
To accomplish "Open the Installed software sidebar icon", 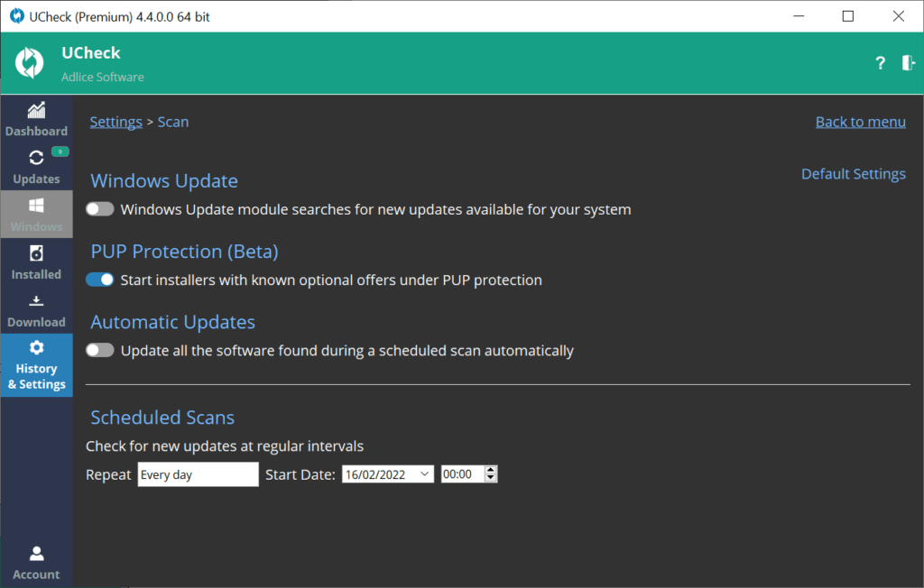I will [36, 253].
